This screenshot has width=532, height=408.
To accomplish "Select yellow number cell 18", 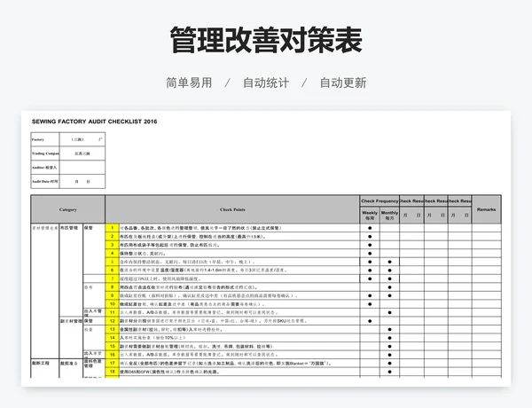I will click(x=113, y=372).
